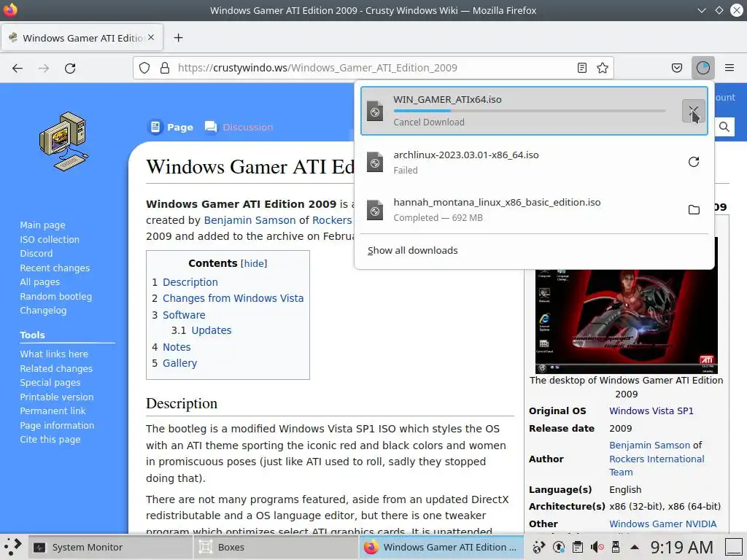Open Benjamin Samson link in intro paragraph
747x560 pixels.
[249, 220]
